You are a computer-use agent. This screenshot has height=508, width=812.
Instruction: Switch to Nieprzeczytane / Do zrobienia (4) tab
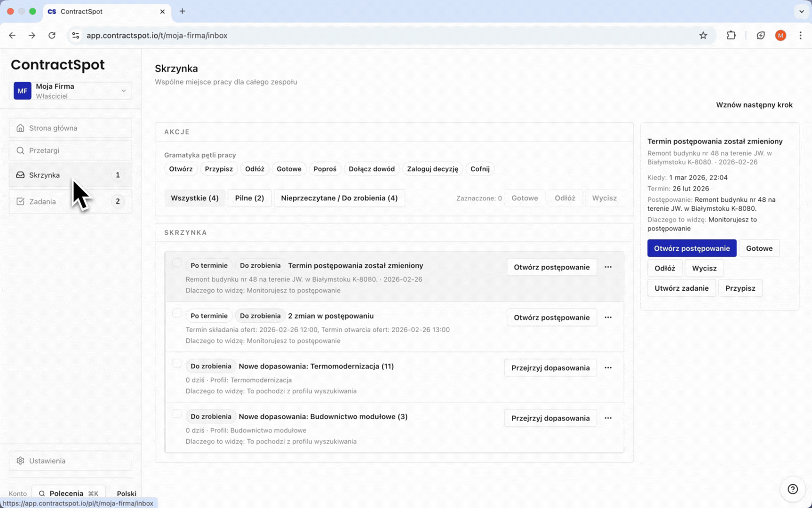click(x=339, y=198)
